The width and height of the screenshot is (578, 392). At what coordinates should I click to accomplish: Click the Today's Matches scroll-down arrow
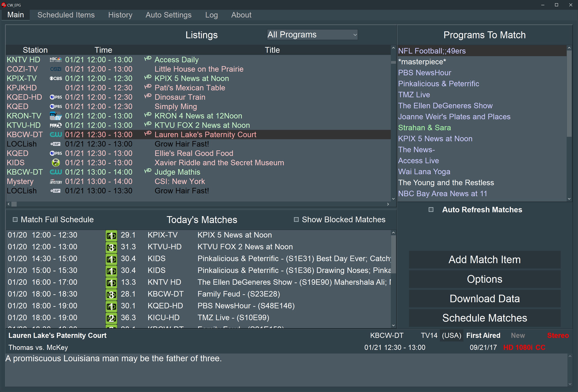click(393, 325)
